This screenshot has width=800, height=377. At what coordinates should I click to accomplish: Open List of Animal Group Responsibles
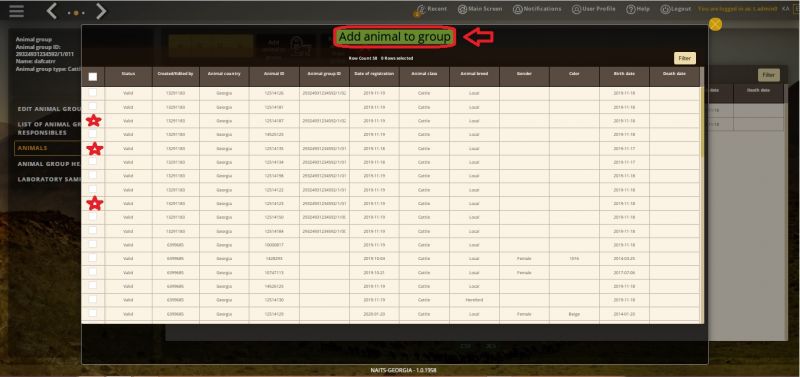49,128
